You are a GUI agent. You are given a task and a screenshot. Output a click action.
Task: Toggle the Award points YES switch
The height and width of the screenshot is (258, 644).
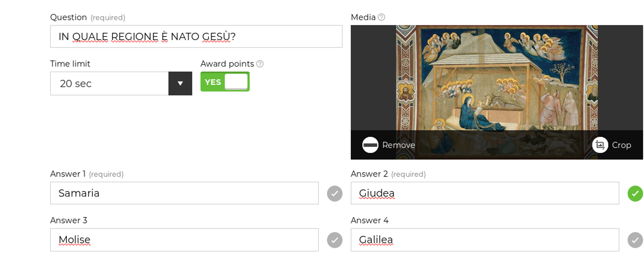[x=225, y=82]
